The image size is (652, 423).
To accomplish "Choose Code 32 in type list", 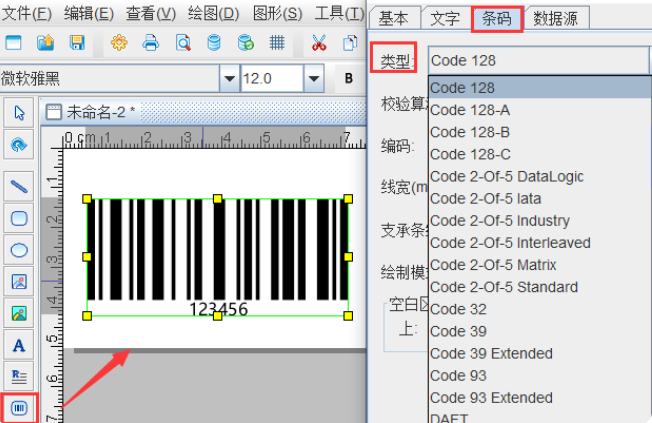I will 539,309.
